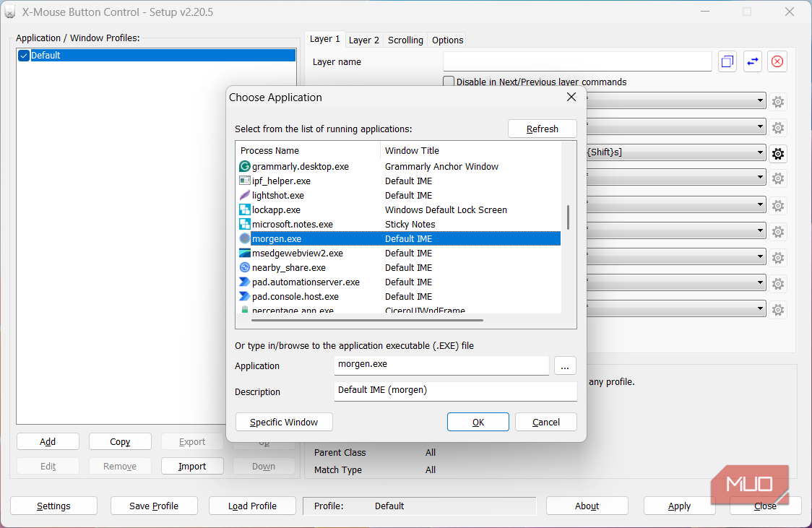
Task: Open the active gear icon beside the {Shift}s row
Action: click(777, 153)
